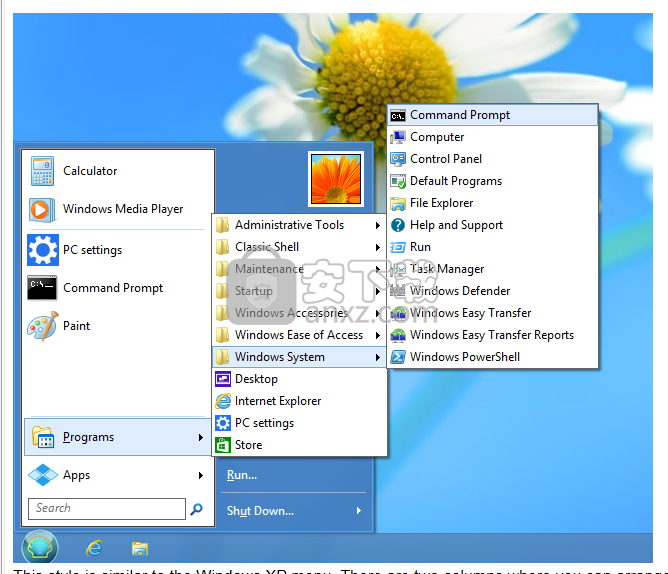668x574 pixels.
Task: Expand the Windows Ease of Access arrow
Action: pos(378,336)
